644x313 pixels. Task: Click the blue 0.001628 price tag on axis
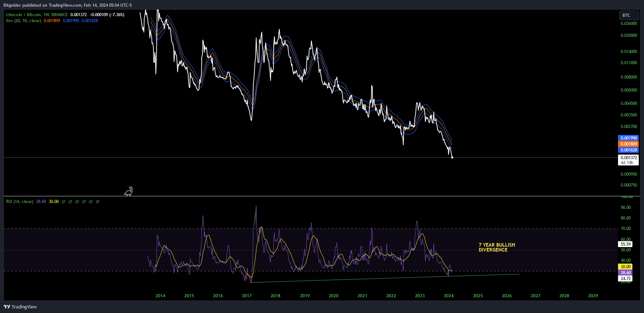[x=628, y=150]
